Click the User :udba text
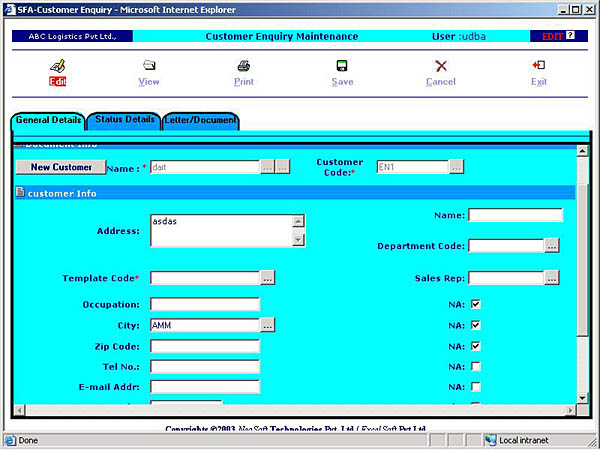 tap(458, 36)
